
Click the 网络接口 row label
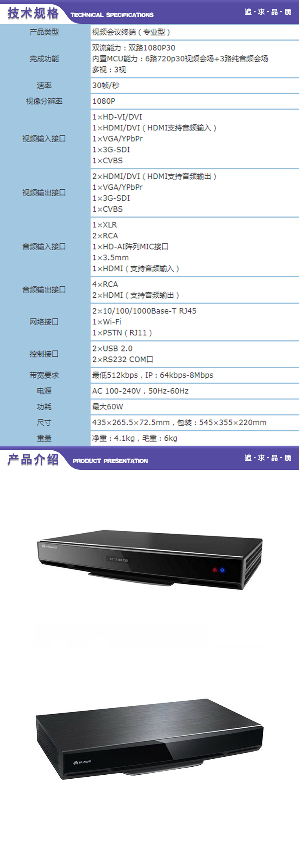click(x=44, y=322)
